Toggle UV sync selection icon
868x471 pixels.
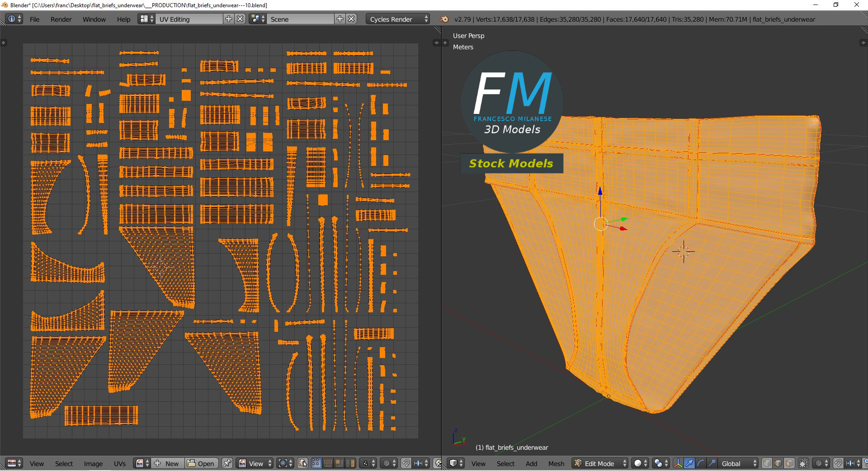click(303, 463)
